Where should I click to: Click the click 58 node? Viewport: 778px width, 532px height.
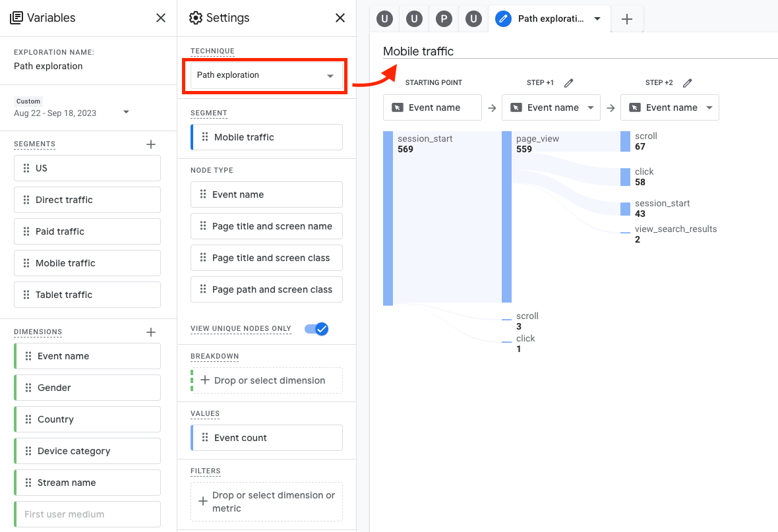point(625,177)
